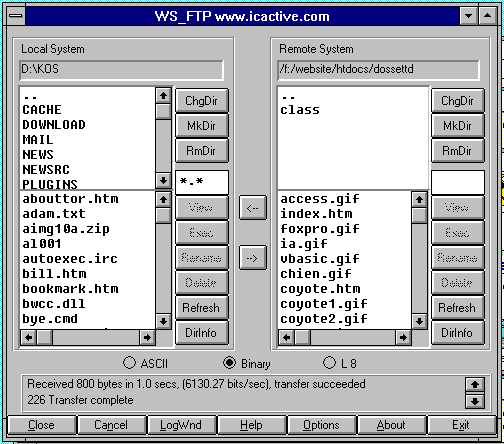
Task: Click local RmDir button
Action: point(202,151)
